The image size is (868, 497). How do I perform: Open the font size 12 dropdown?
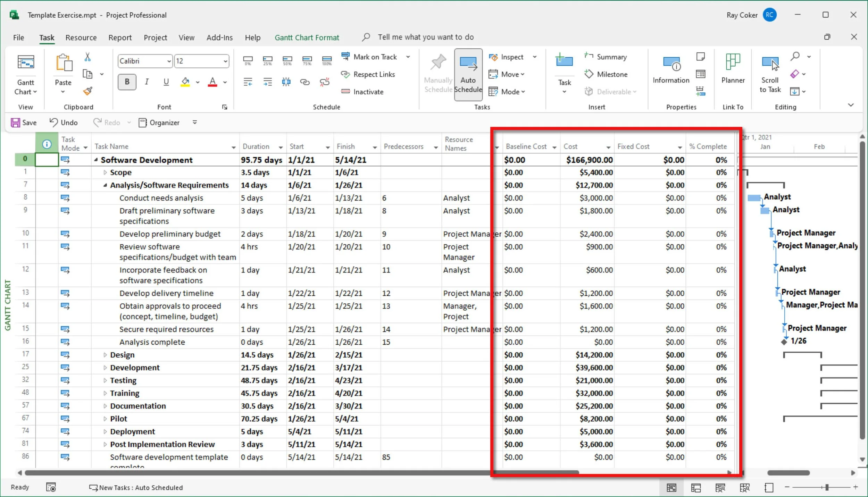pyautogui.click(x=225, y=61)
